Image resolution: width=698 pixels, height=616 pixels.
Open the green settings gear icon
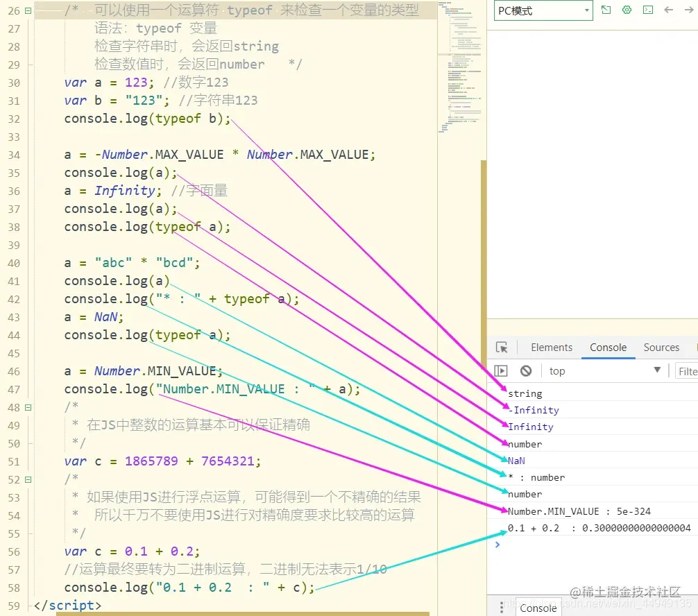pos(627,10)
